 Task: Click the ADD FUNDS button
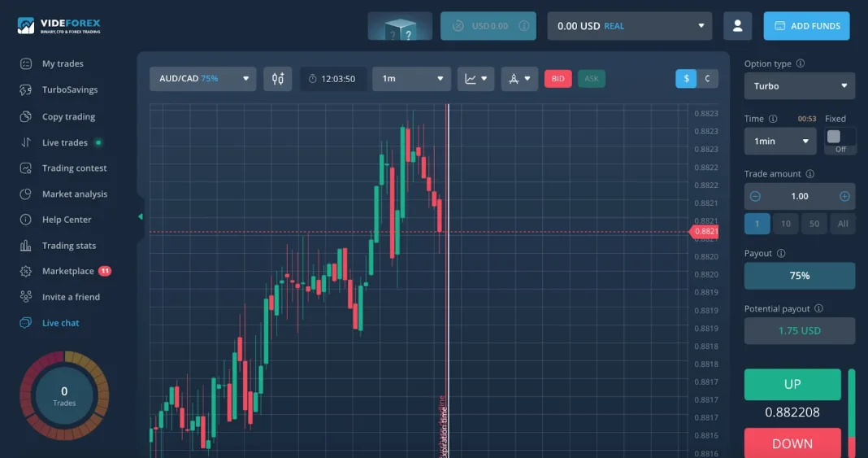coord(806,26)
